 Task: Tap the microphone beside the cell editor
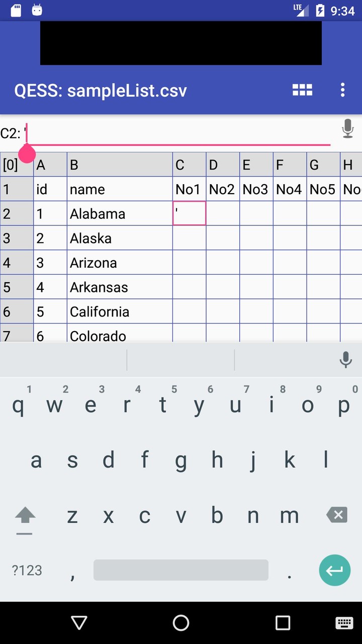[347, 129]
